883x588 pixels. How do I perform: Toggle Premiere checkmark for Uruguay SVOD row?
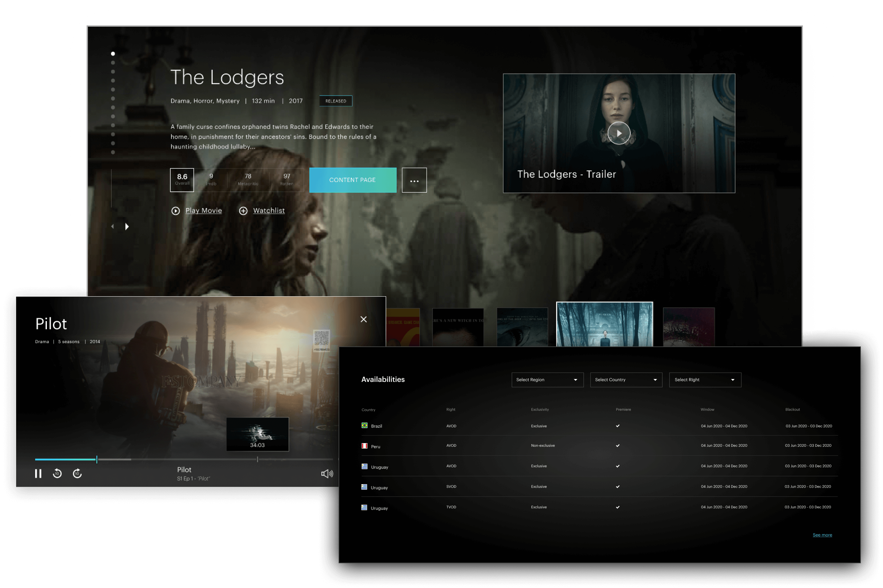click(618, 487)
